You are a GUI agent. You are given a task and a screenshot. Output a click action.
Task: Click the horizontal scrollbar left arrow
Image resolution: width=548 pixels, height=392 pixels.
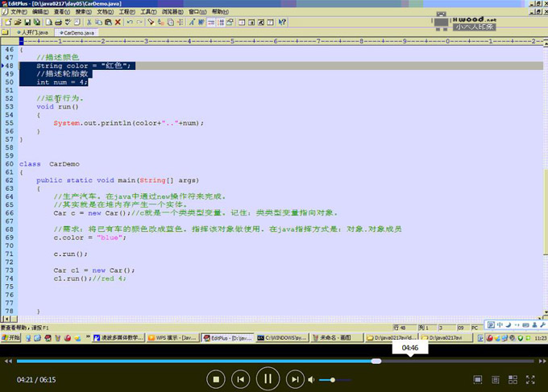(6, 319)
